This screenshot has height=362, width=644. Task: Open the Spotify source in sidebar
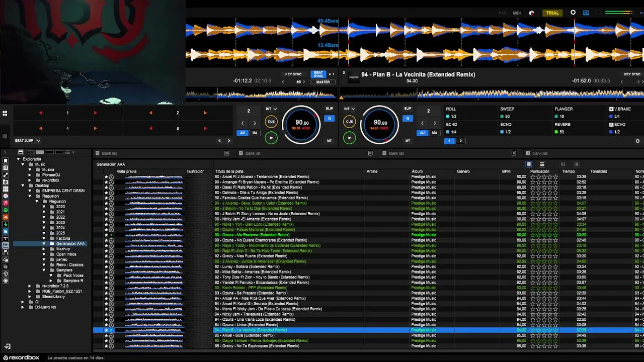[6, 210]
